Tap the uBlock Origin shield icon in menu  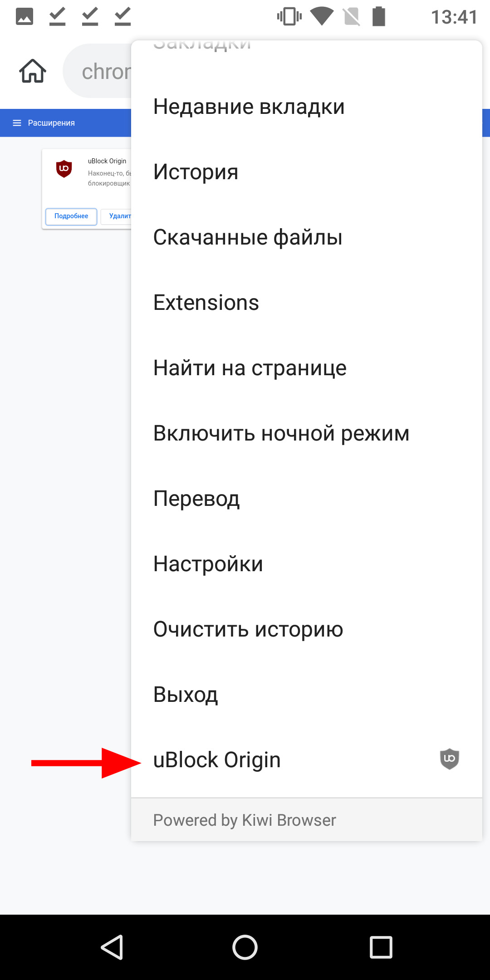[x=449, y=759]
